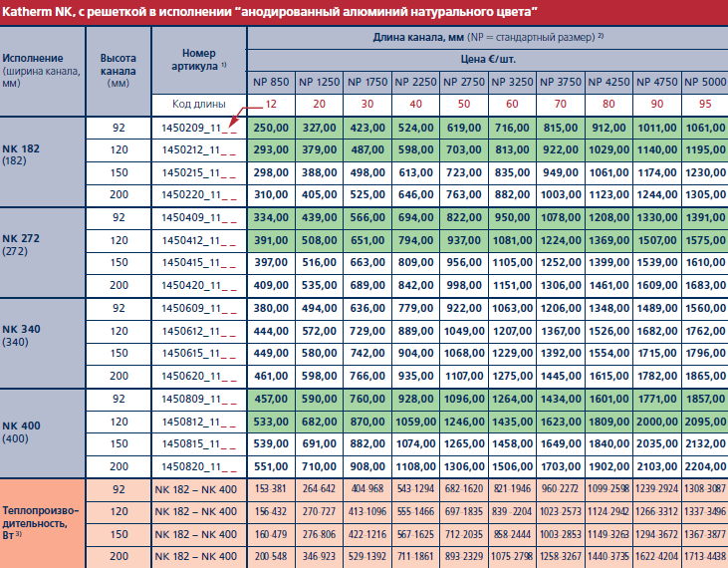The width and height of the screenshot is (728, 568).
Task: Click the 'Код длины' cell
Action: 199,104
